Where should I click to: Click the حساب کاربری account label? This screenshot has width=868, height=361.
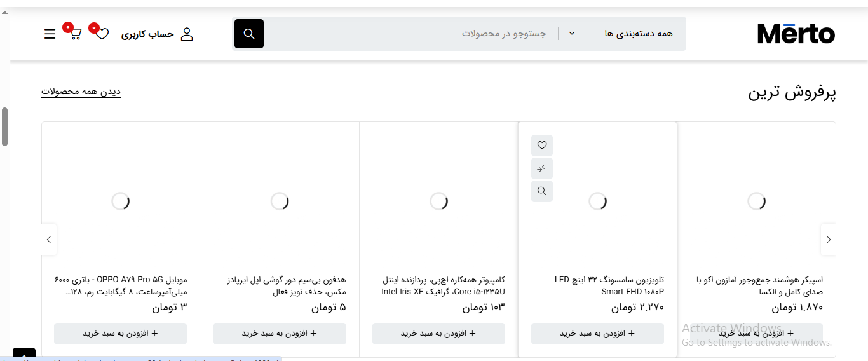tap(147, 34)
